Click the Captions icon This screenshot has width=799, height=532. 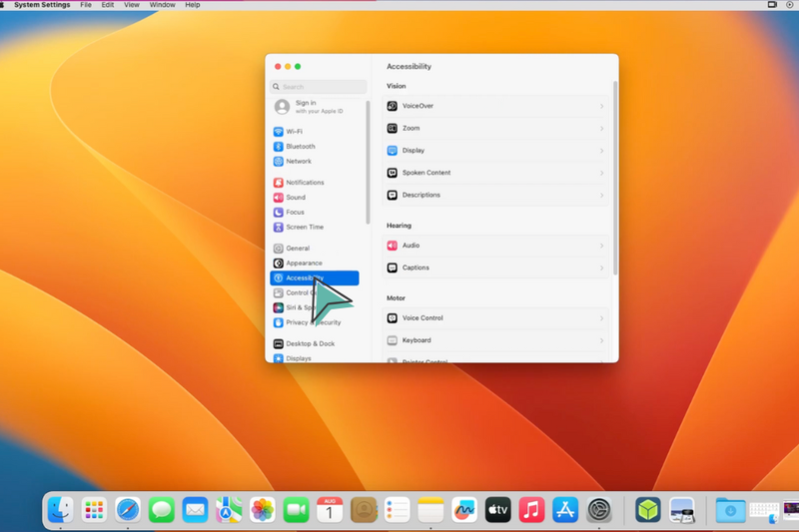click(x=392, y=267)
